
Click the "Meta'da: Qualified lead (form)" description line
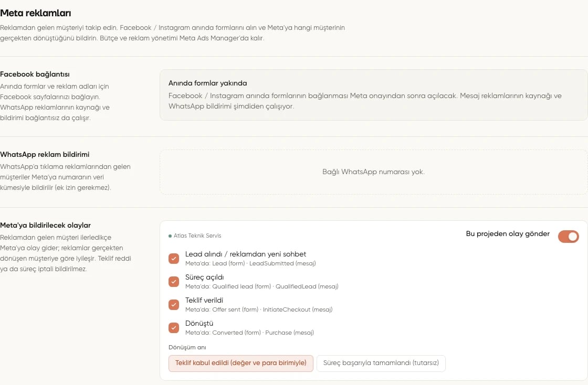point(262,286)
